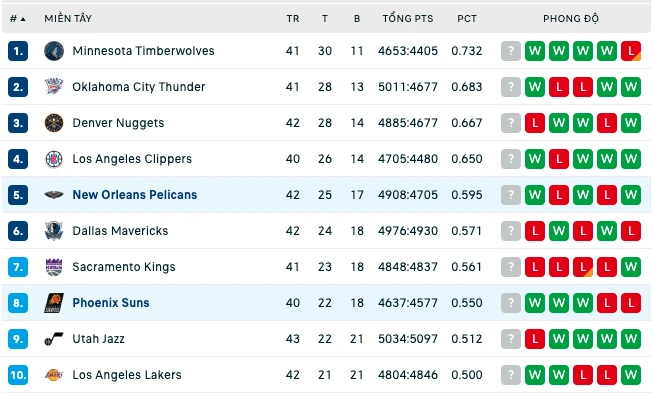Open the New Orleans Pelicans team link

(135, 195)
